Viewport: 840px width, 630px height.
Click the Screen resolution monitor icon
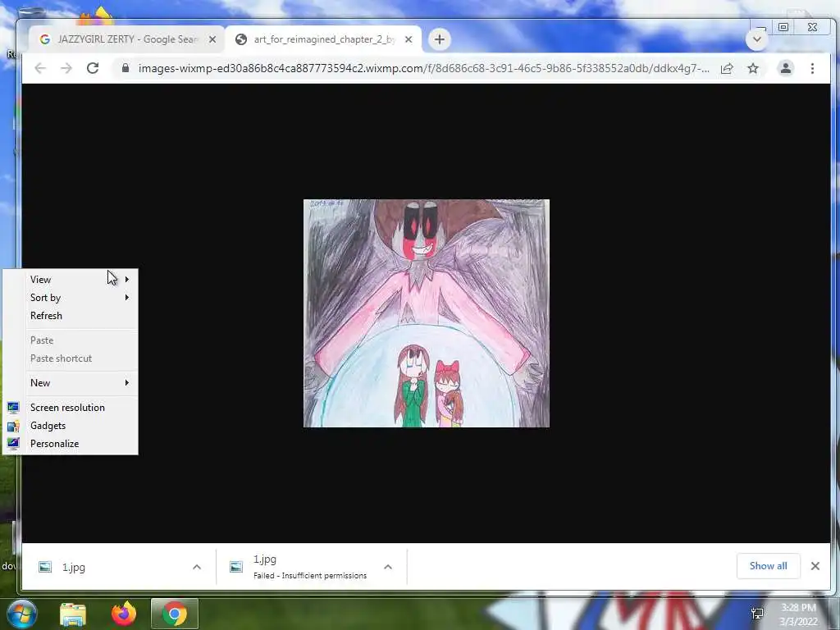coord(13,407)
